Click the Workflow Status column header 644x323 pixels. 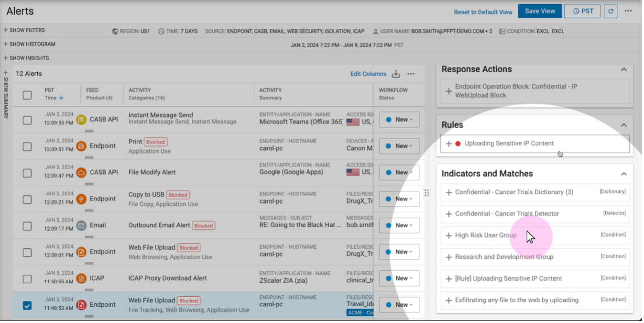click(x=393, y=94)
